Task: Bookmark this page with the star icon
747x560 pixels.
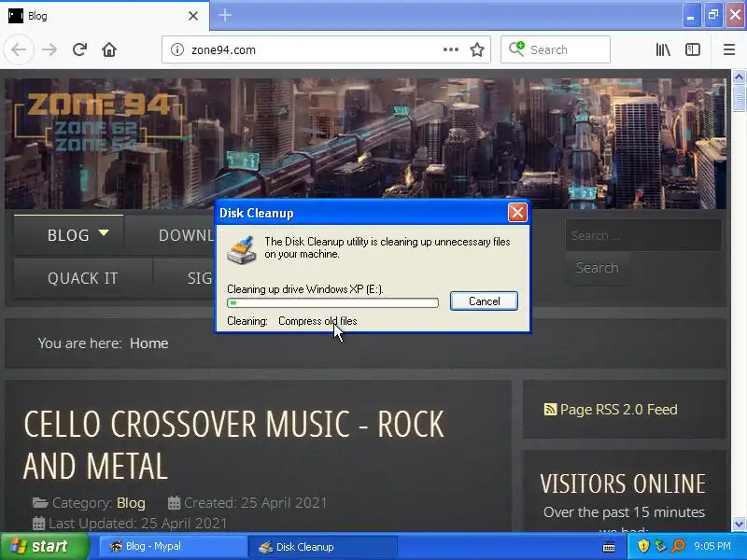Action: (477, 49)
